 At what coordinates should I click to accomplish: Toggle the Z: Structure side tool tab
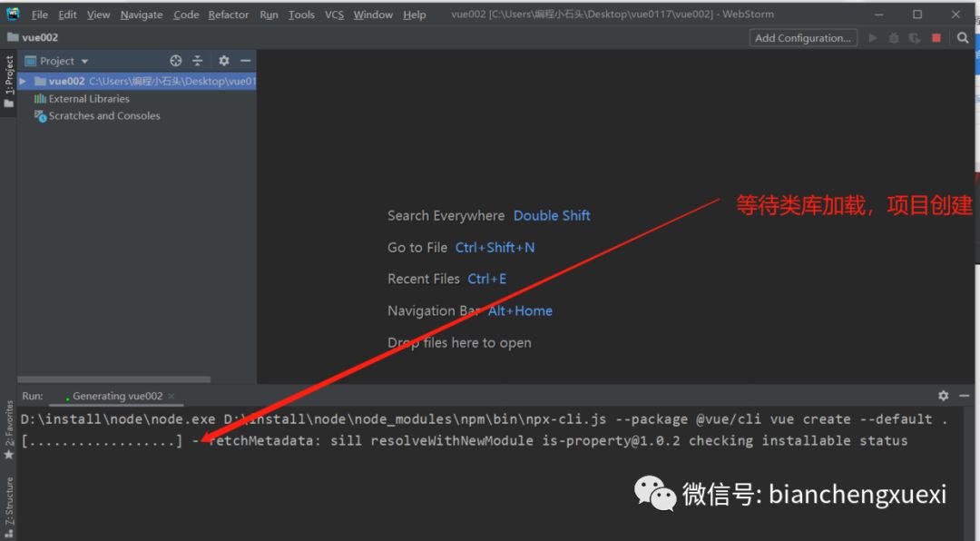point(9,506)
